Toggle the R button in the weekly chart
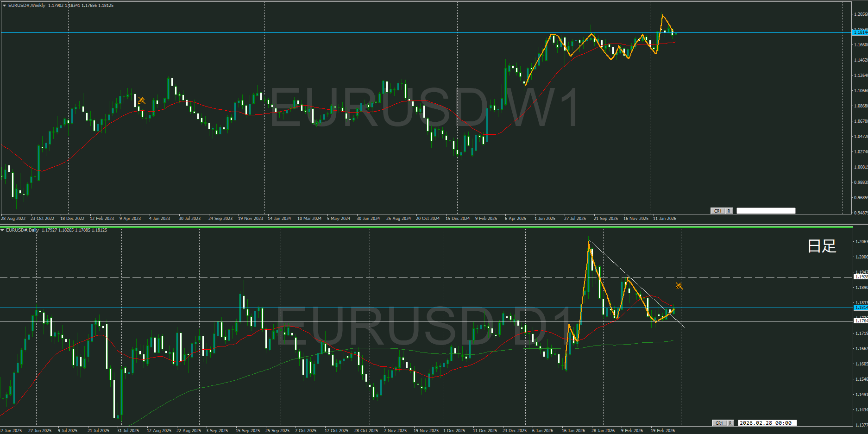The width and height of the screenshot is (868, 434). click(729, 211)
